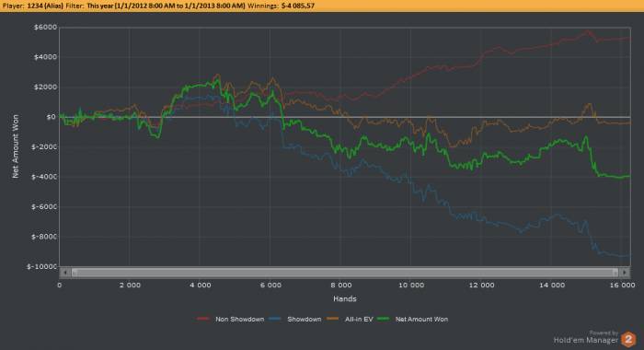Click the '12 000' hands axis label

(x=482, y=285)
